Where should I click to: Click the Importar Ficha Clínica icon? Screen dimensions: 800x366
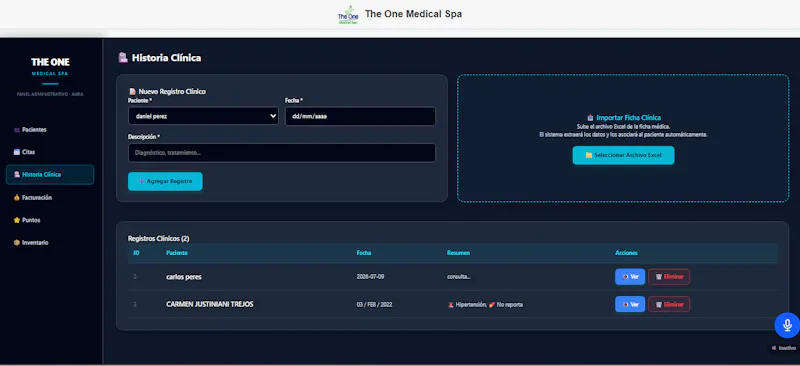[x=590, y=117]
